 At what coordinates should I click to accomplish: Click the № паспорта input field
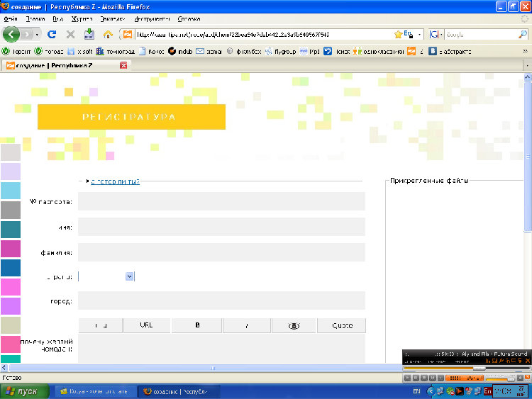pyautogui.click(x=221, y=201)
